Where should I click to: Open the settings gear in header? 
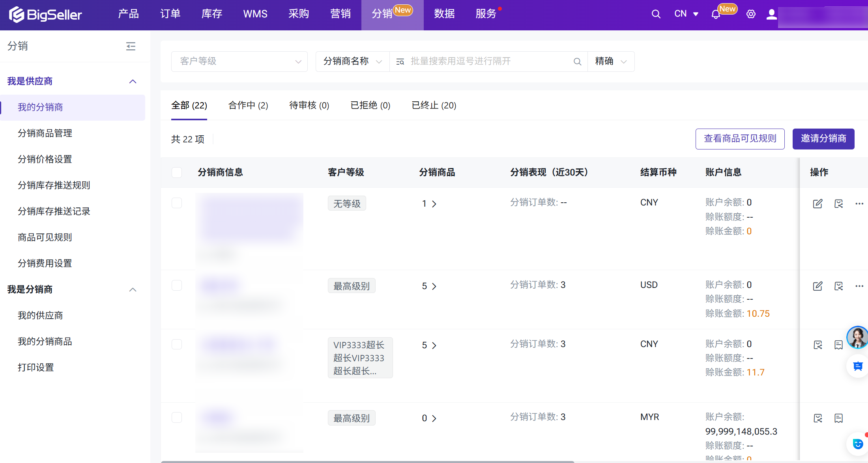tap(751, 14)
